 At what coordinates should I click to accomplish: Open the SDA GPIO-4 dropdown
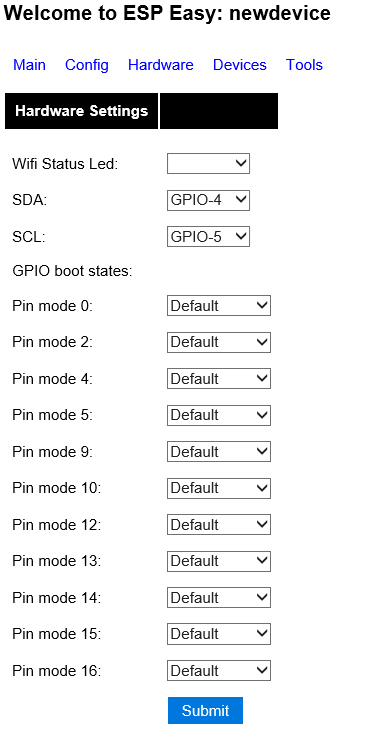point(208,200)
